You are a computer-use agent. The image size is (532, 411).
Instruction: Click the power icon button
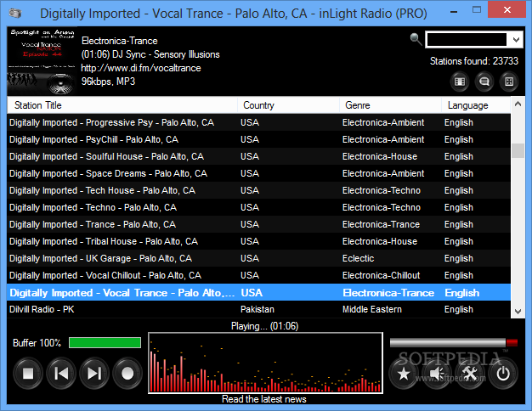coord(503,374)
